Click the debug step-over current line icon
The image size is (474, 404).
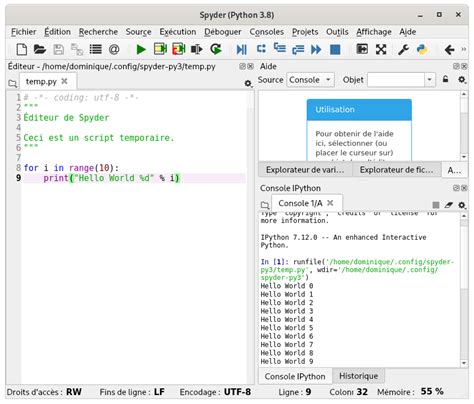(x=261, y=49)
